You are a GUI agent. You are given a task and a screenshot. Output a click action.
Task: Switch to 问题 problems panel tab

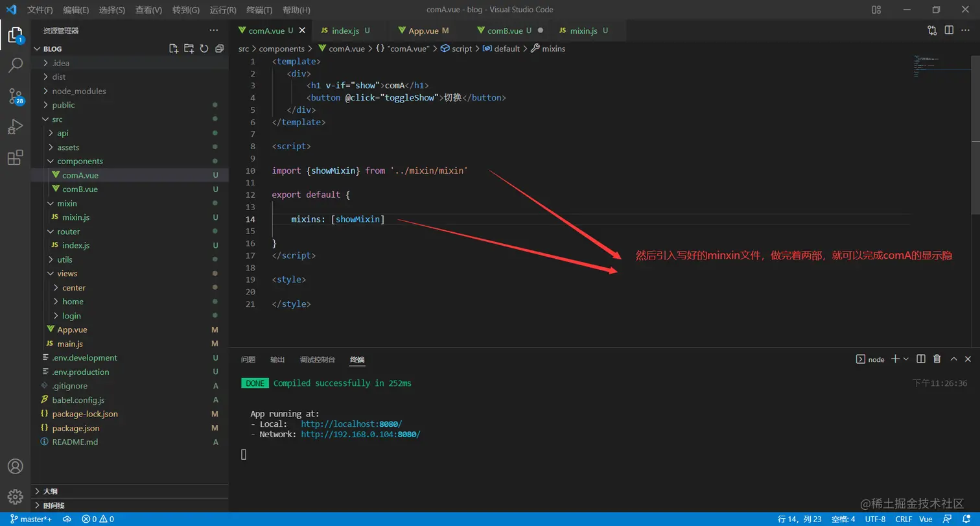[248, 359]
